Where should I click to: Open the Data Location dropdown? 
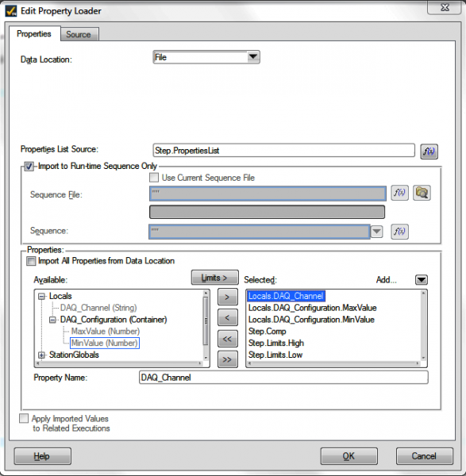point(252,57)
